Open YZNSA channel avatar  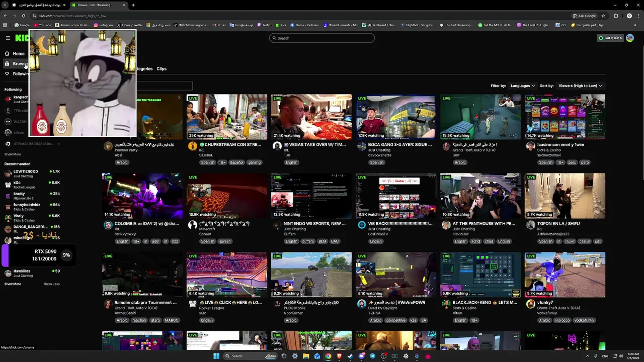click(361, 304)
